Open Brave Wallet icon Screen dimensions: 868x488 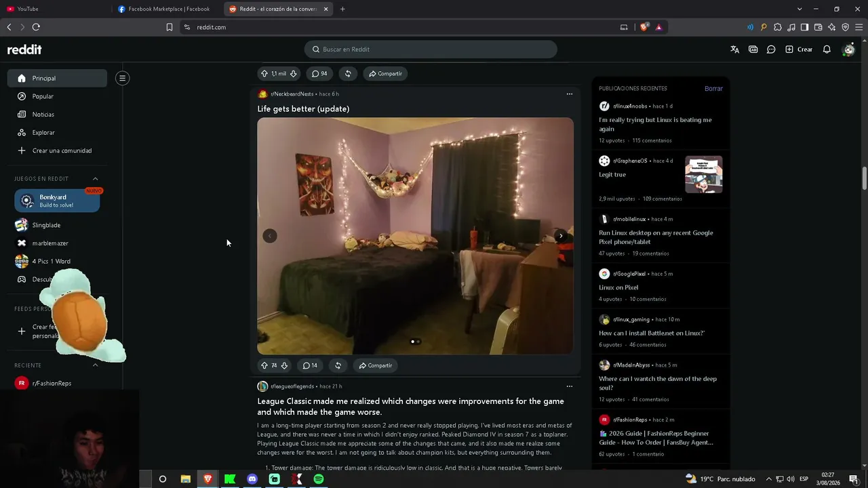(818, 27)
